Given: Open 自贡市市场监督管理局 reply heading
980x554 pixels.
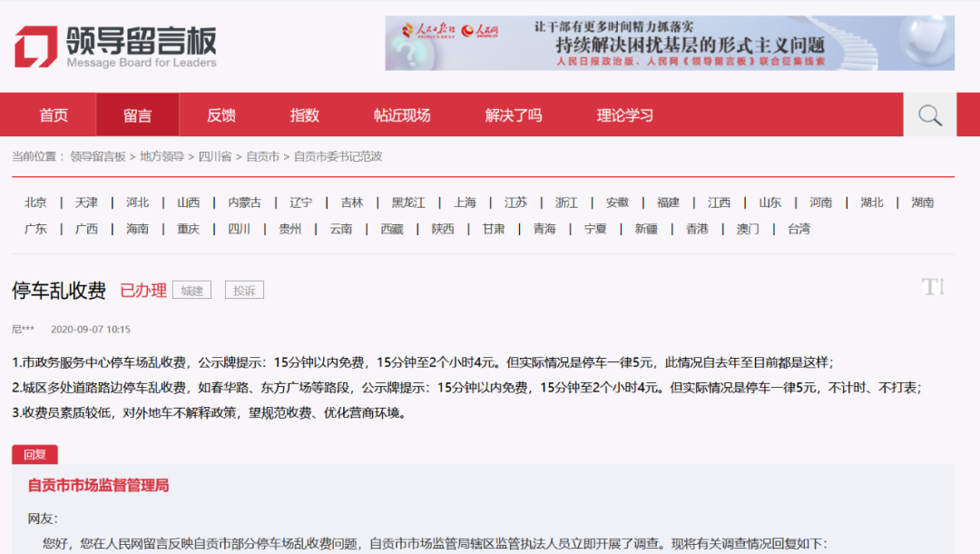Looking at the screenshot, I should tap(98, 486).
